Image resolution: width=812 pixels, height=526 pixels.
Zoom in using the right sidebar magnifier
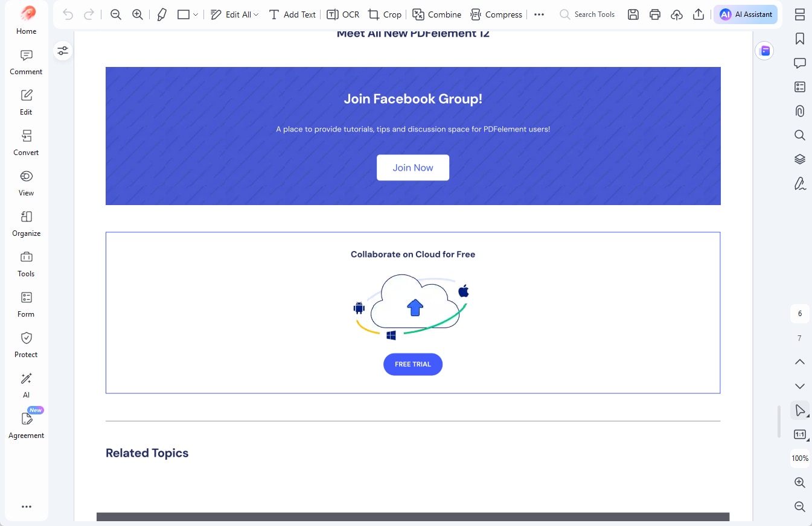click(800, 483)
